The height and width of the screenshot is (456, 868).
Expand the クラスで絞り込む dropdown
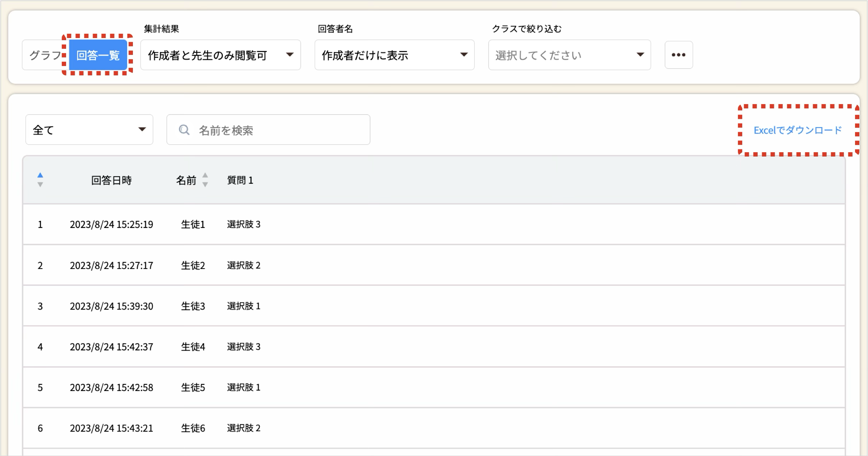(569, 55)
